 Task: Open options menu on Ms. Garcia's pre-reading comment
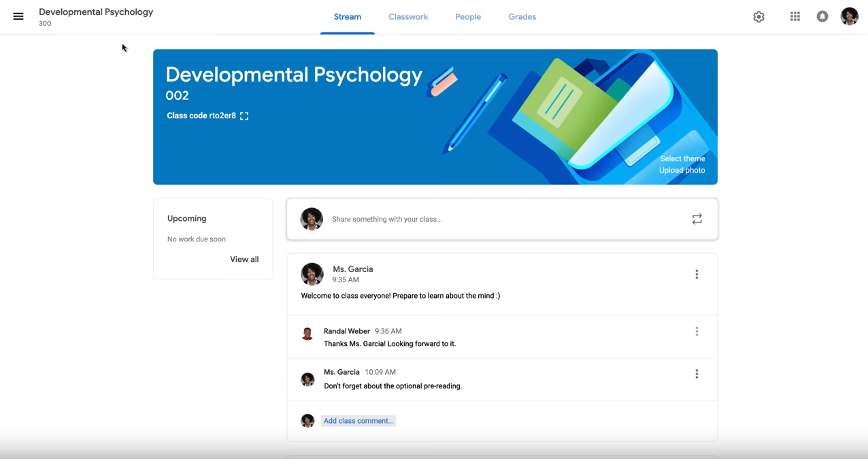[697, 373]
